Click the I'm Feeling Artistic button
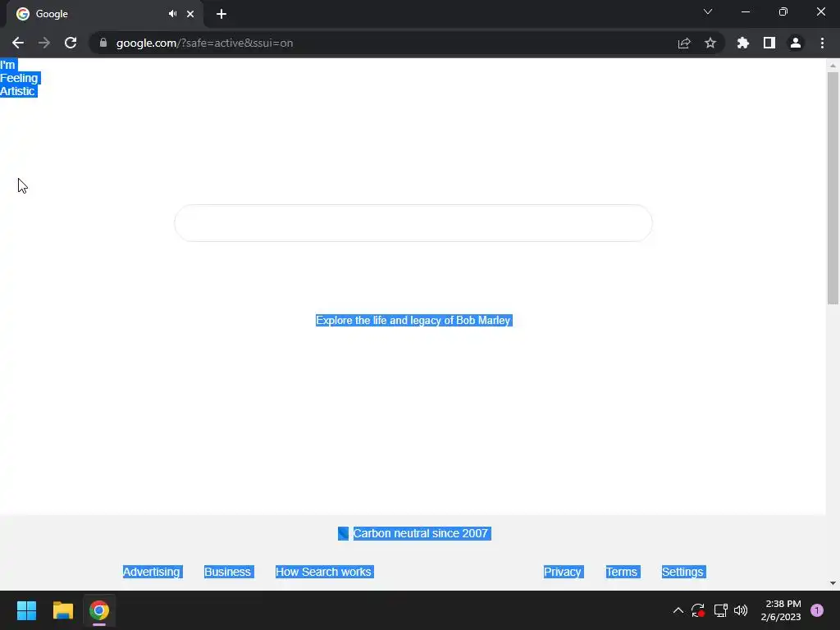 (x=20, y=78)
